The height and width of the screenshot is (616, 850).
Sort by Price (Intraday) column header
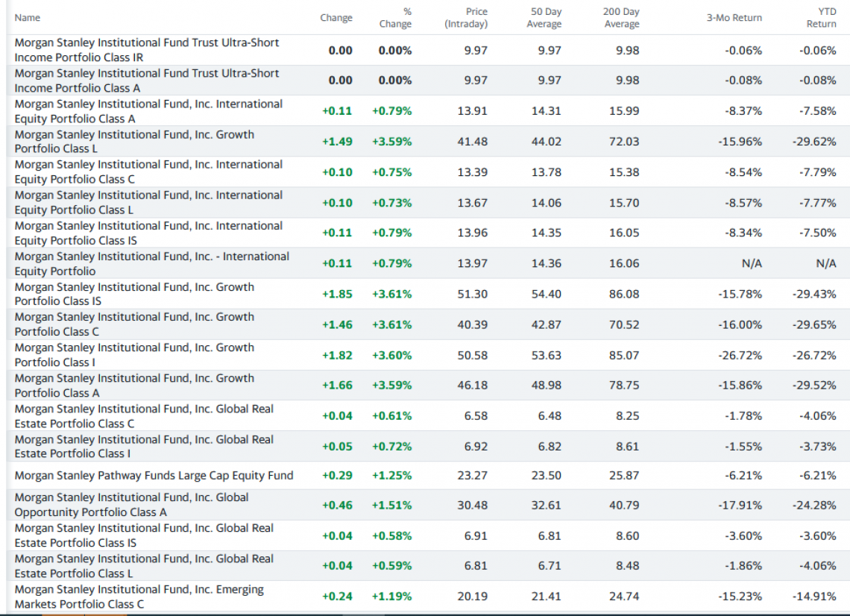[466, 18]
